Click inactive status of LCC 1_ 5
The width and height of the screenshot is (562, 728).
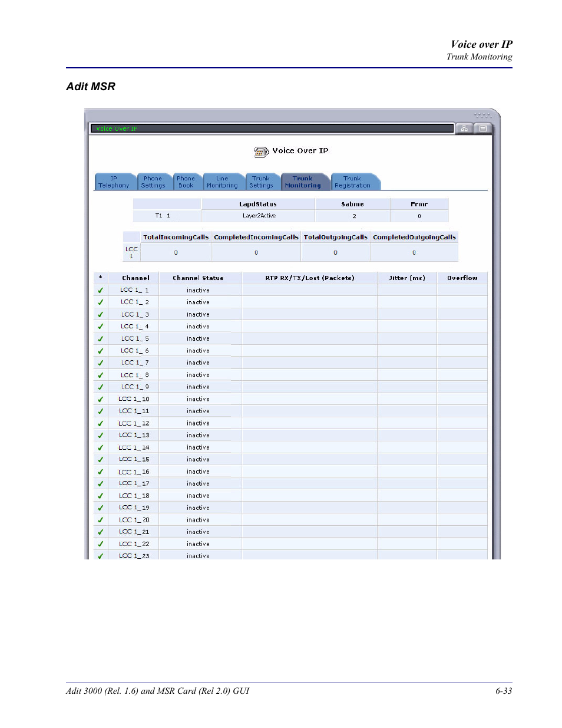point(198,338)
